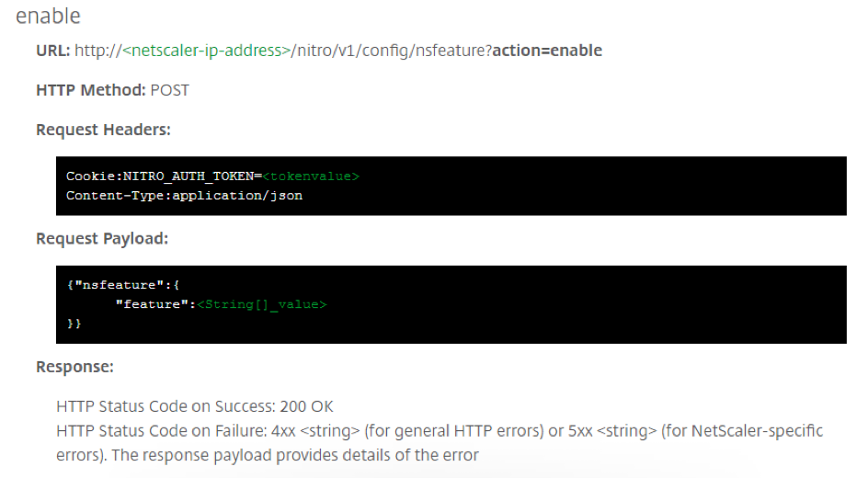Image resolution: width=868 pixels, height=478 pixels.
Task: Click the "Request Payload:" label
Action: [x=102, y=239]
